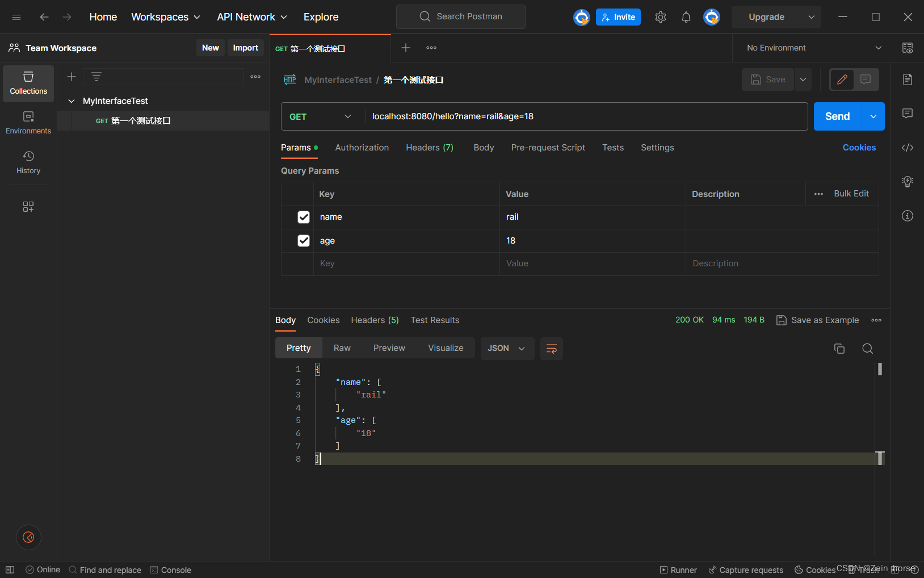Screen dimensions: 924x578
Task: Open comments icon in right sidebar
Action: 908,114
